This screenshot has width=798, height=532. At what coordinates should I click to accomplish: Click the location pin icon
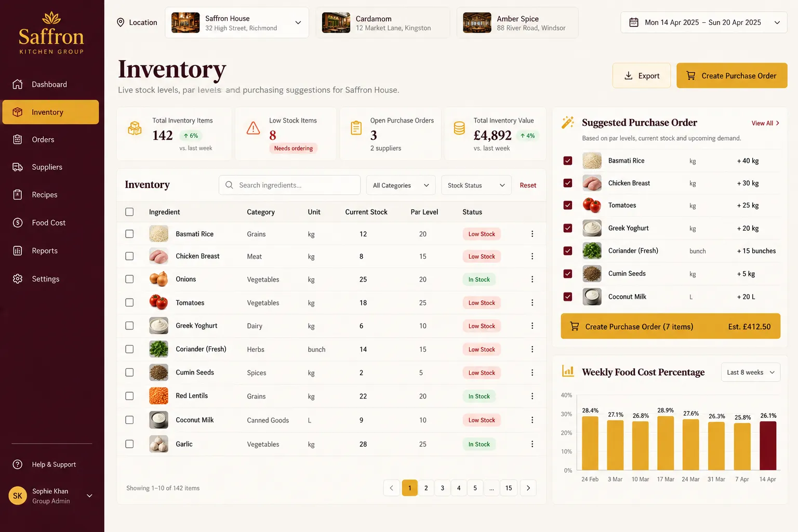pyautogui.click(x=121, y=22)
